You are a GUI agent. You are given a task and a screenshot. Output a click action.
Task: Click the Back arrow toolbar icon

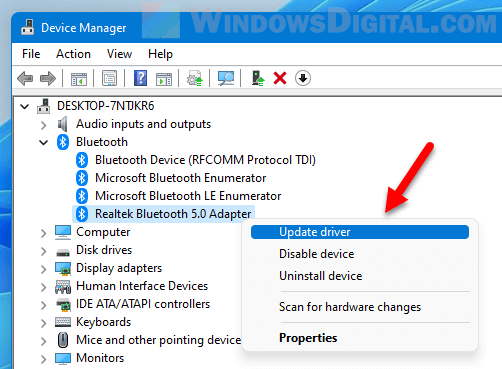[x=25, y=79]
